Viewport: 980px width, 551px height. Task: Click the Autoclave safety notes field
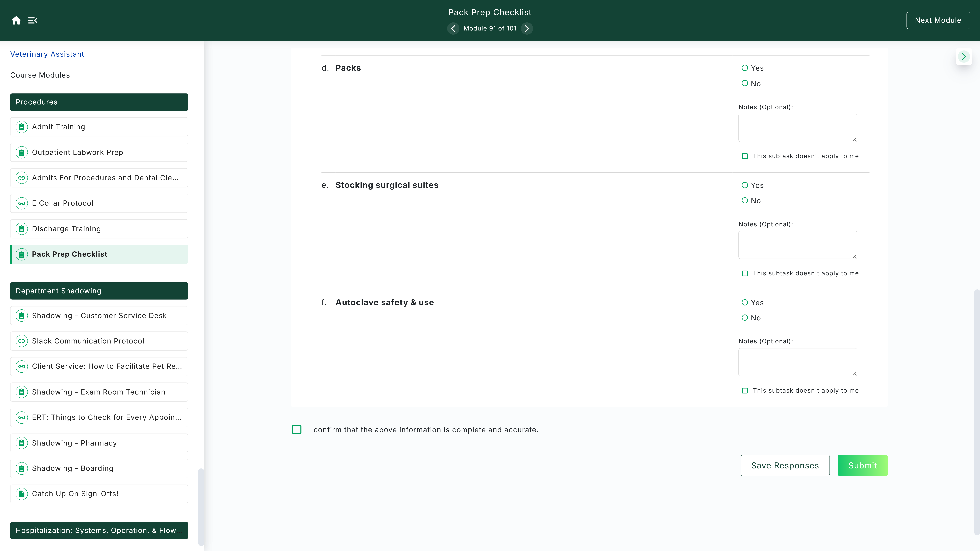[x=798, y=362]
